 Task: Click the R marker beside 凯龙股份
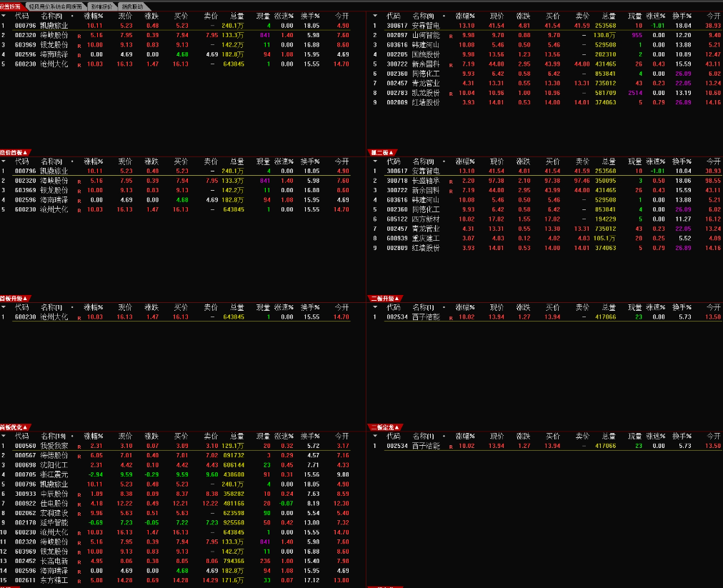point(449,93)
